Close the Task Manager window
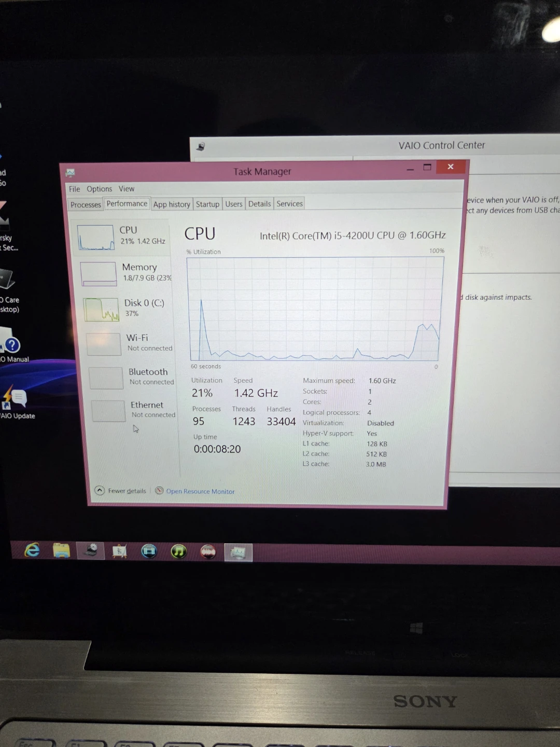Image resolution: width=560 pixels, height=747 pixels. coord(451,167)
